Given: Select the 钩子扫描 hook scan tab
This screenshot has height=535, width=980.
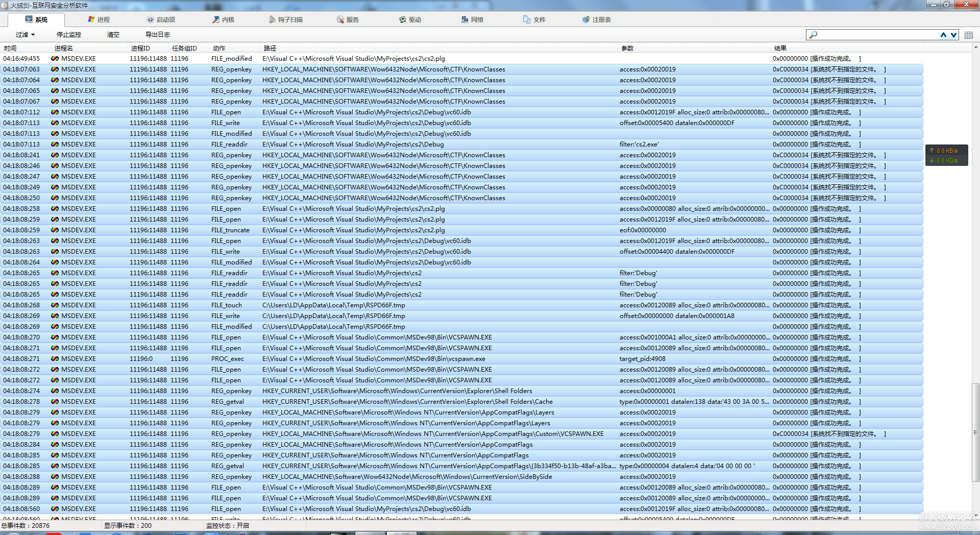Looking at the screenshot, I should (x=286, y=19).
